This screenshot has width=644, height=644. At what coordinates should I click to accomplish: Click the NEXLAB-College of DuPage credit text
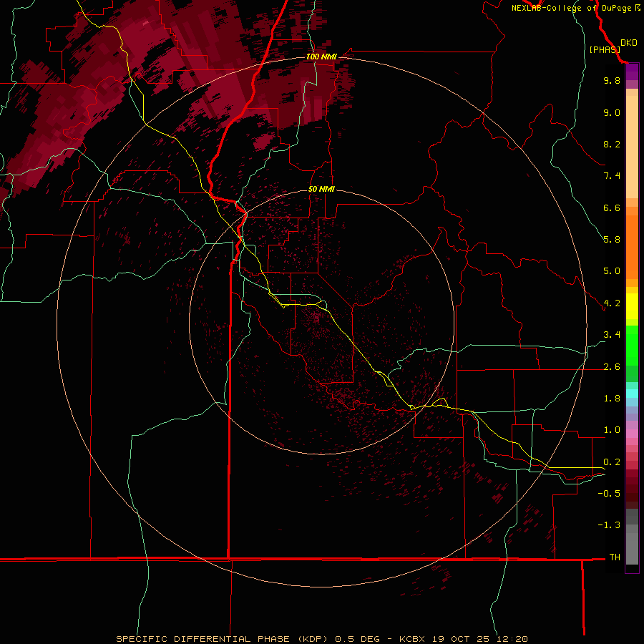575,8
